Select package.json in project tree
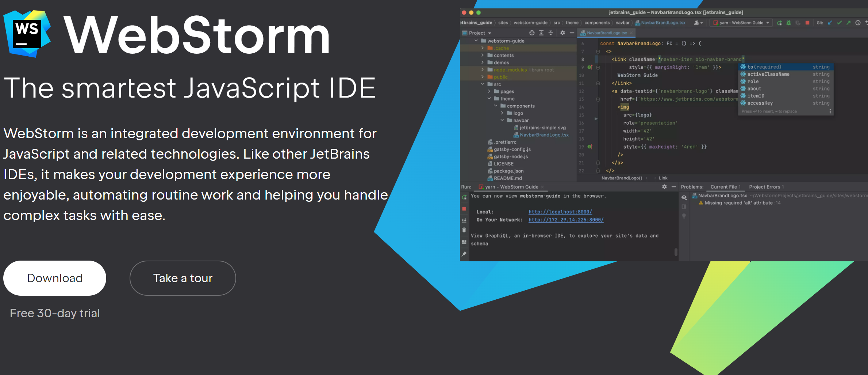Image resolution: width=868 pixels, height=375 pixels. point(506,171)
